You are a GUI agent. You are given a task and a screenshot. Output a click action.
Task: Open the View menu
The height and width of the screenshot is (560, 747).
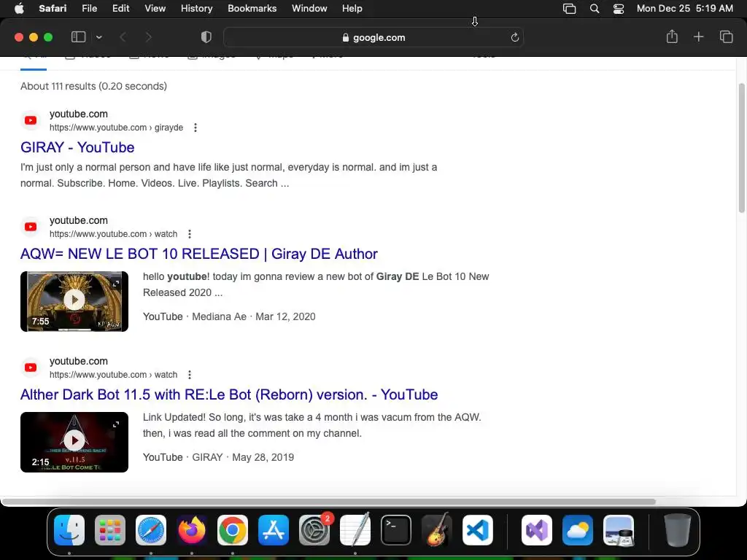tap(155, 9)
